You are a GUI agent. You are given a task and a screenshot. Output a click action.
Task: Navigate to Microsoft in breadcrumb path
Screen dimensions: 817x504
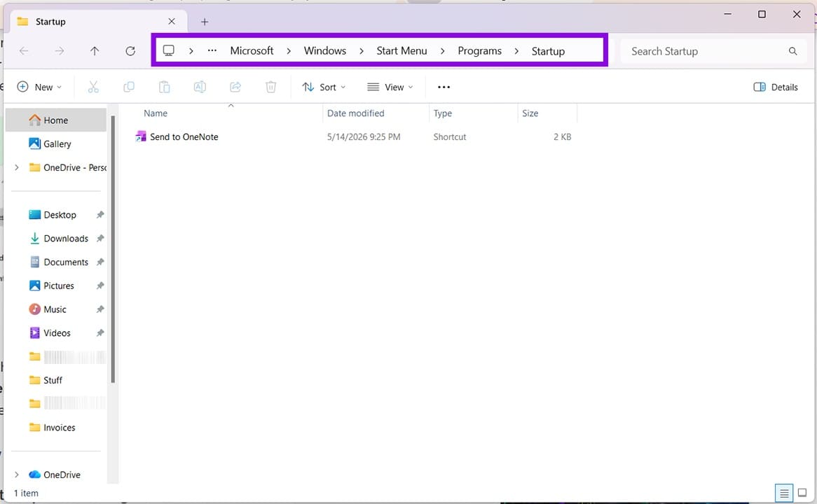[x=252, y=50]
